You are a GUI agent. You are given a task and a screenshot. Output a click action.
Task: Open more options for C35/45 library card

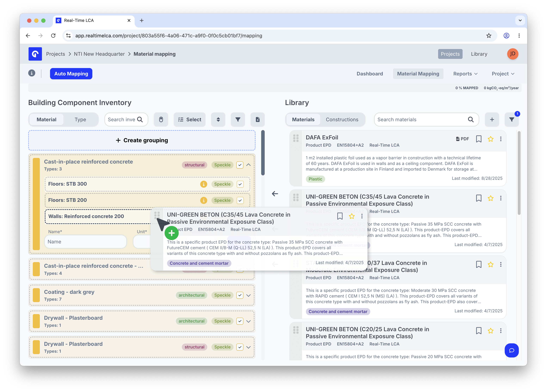[501, 198]
